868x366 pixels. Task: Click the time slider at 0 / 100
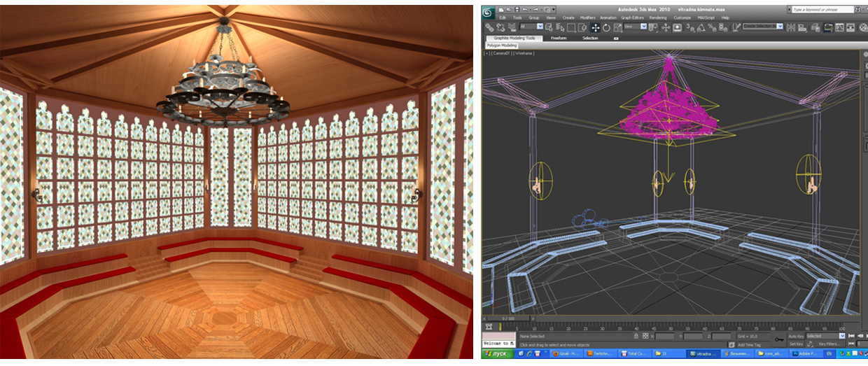pos(507,318)
